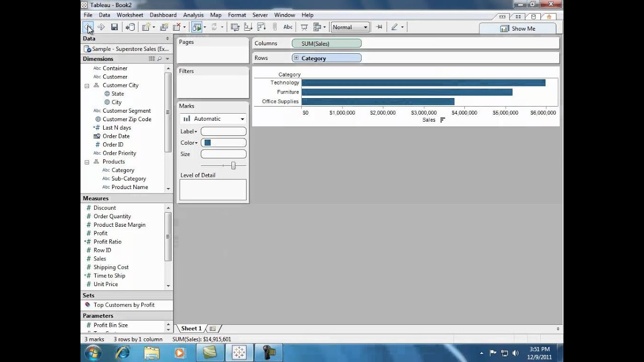Click the SUM(Sales) pill on Columns
Viewport: 644px width, 362px height.
[327, 44]
